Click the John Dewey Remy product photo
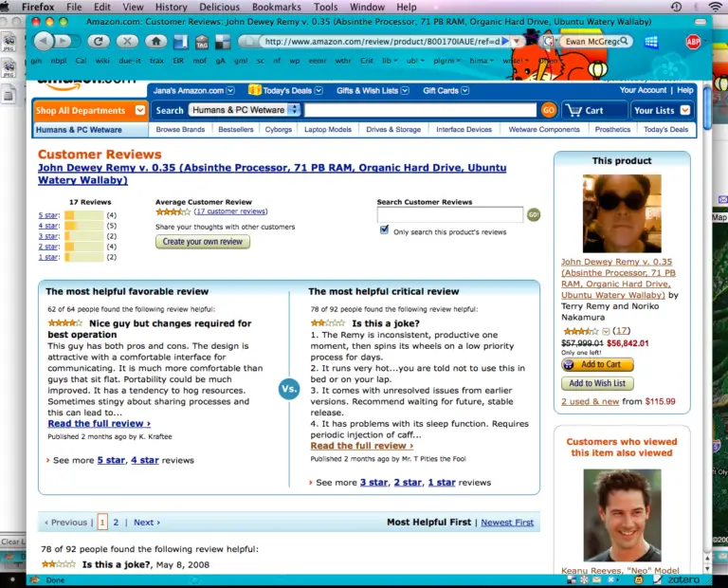This screenshot has width=728, height=588. point(622,213)
